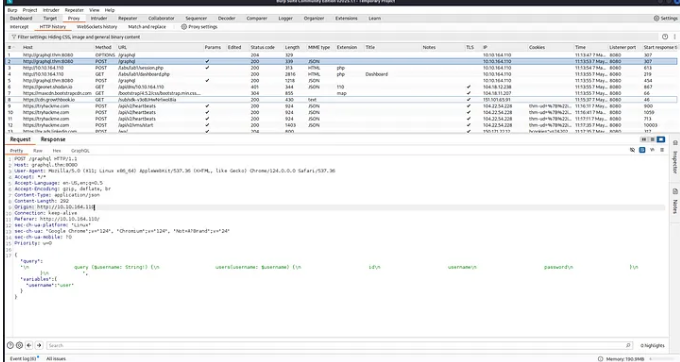Select the Hex view tab
The width and height of the screenshot is (680, 362).
[57, 150]
